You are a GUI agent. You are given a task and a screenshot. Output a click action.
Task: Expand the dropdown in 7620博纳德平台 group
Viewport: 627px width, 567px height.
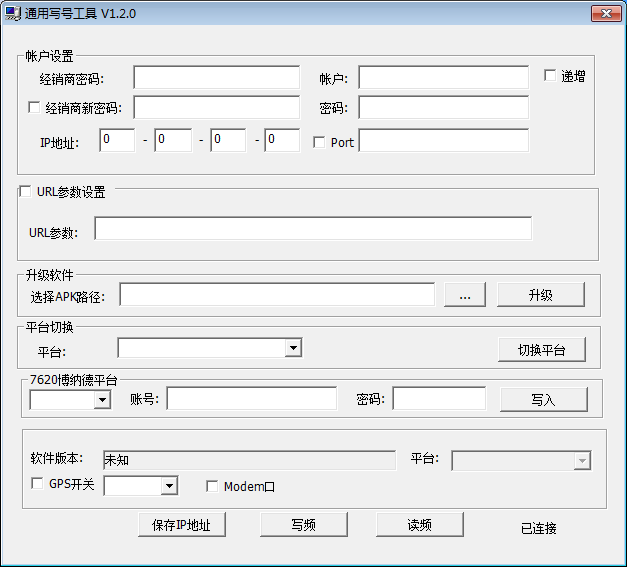pyautogui.click(x=102, y=399)
